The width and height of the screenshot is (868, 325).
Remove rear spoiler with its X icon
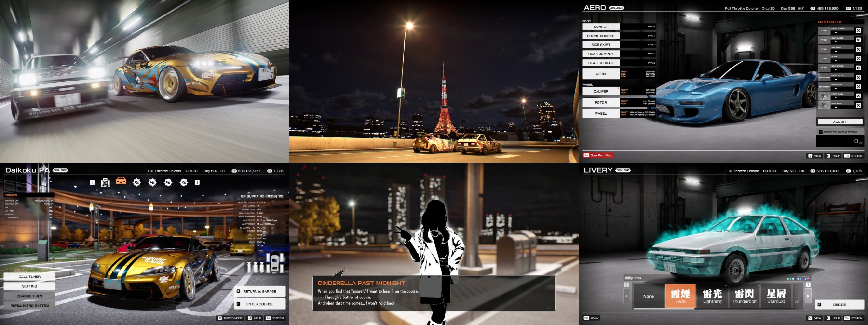point(858,68)
